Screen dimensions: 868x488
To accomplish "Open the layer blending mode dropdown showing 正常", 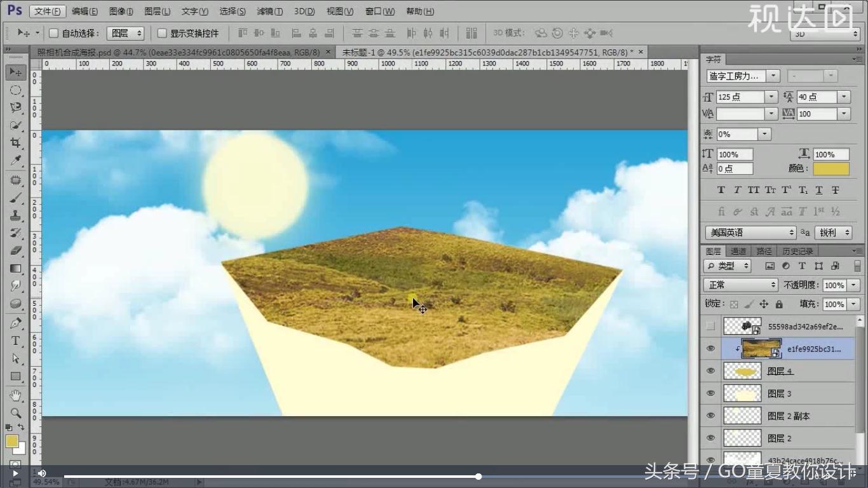I will (x=740, y=285).
